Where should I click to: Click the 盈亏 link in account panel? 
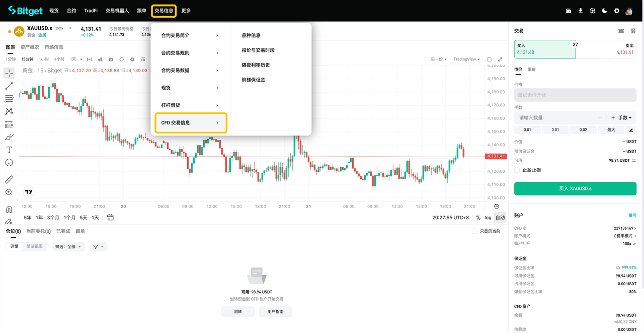[632, 216]
